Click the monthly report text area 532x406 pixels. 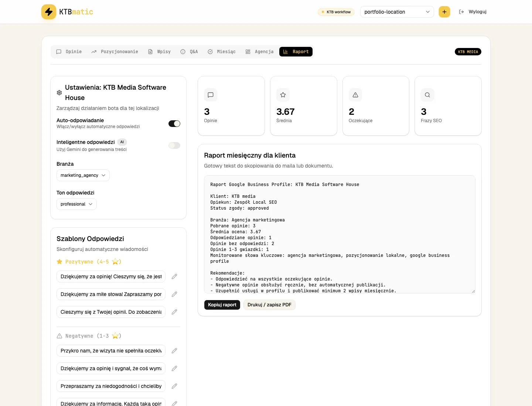tap(340, 234)
